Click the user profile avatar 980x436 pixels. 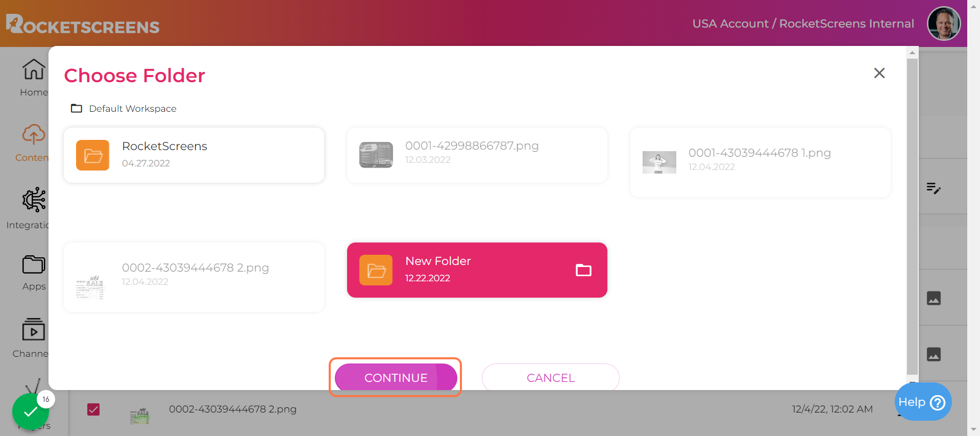pyautogui.click(x=944, y=23)
